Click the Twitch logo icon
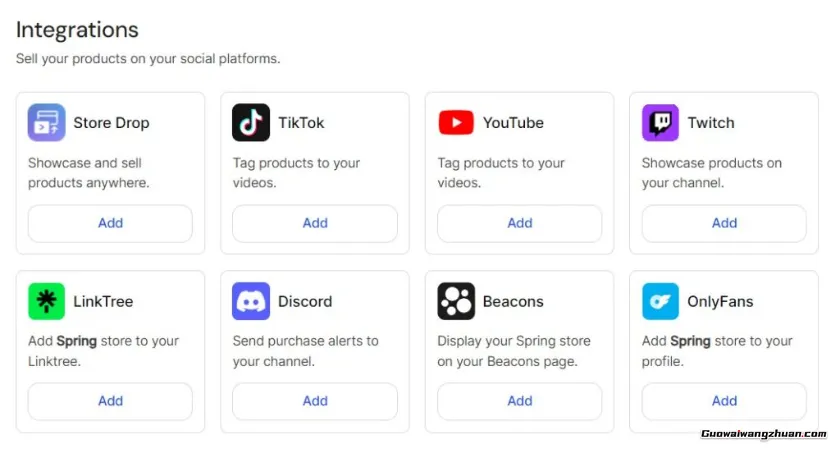The height and width of the screenshot is (449, 840). point(660,123)
